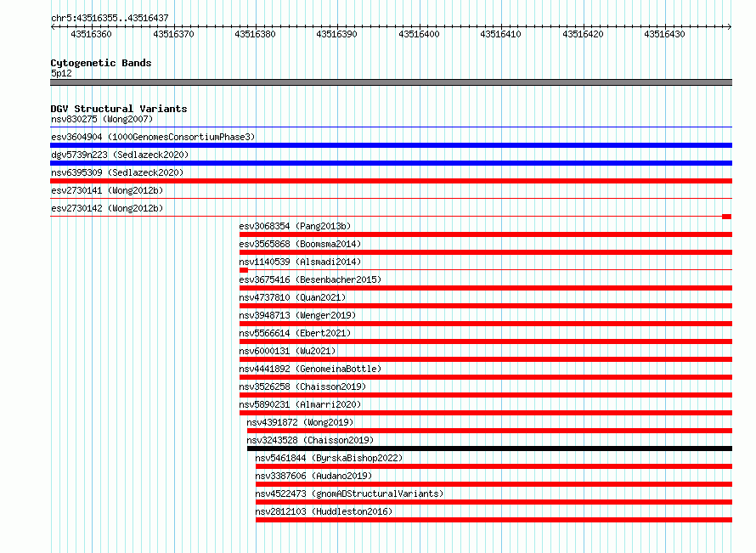Click the Cytogenetic Bands track title
The height and width of the screenshot is (553, 756).
101,63
